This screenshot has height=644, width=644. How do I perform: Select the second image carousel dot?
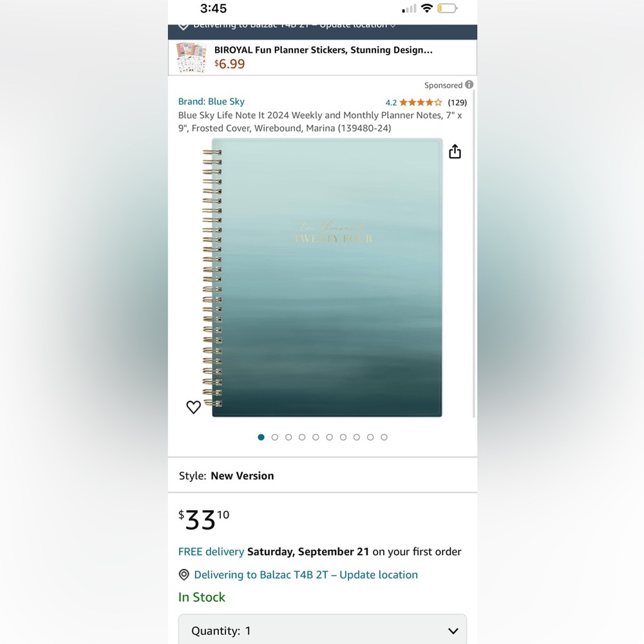point(275,437)
